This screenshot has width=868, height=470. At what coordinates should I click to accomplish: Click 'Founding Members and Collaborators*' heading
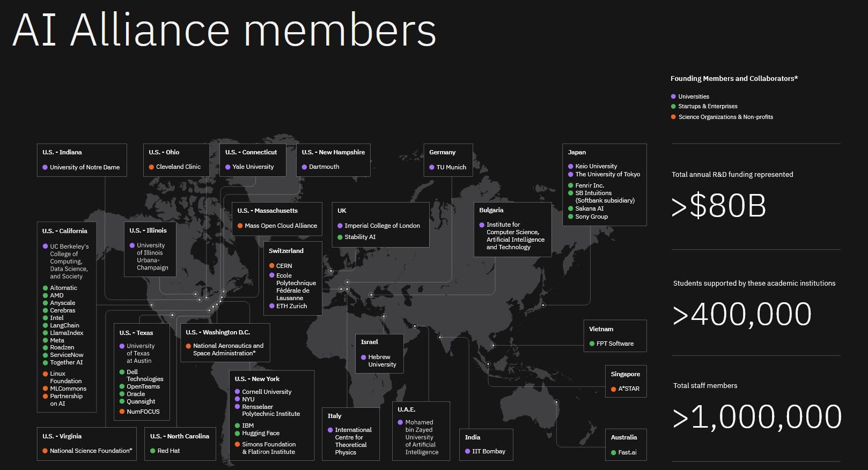tap(734, 78)
